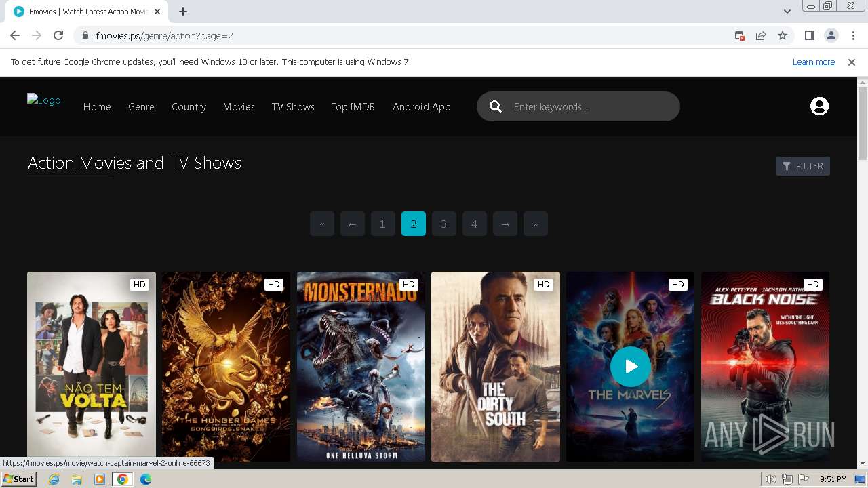
Task: Go to pagination page 4
Action: pos(475,224)
